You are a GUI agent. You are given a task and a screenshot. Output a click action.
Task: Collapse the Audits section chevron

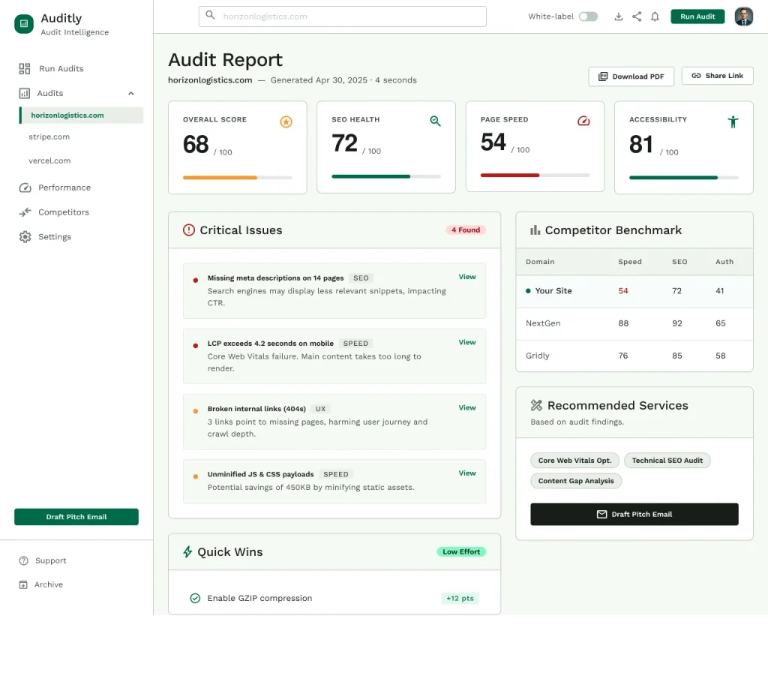130,93
